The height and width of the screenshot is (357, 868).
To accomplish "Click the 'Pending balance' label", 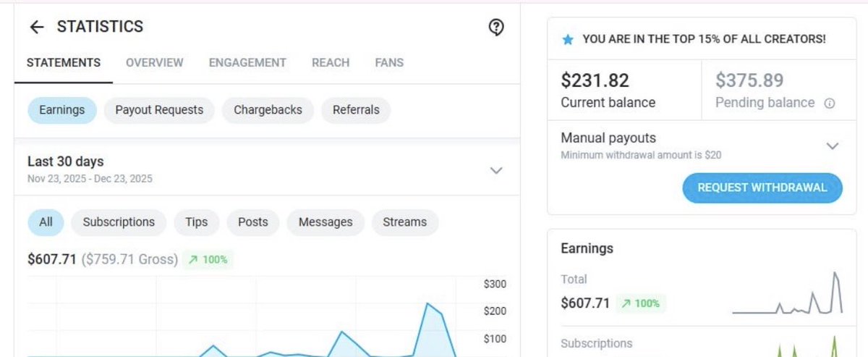I will coord(765,103).
